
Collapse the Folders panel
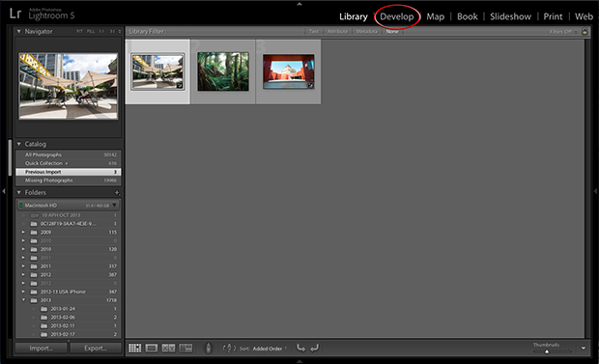(18, 192)
